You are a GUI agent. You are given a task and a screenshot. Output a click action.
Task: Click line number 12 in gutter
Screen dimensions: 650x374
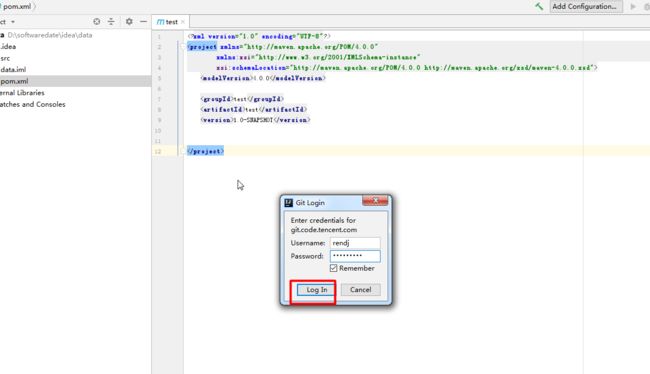158,151
